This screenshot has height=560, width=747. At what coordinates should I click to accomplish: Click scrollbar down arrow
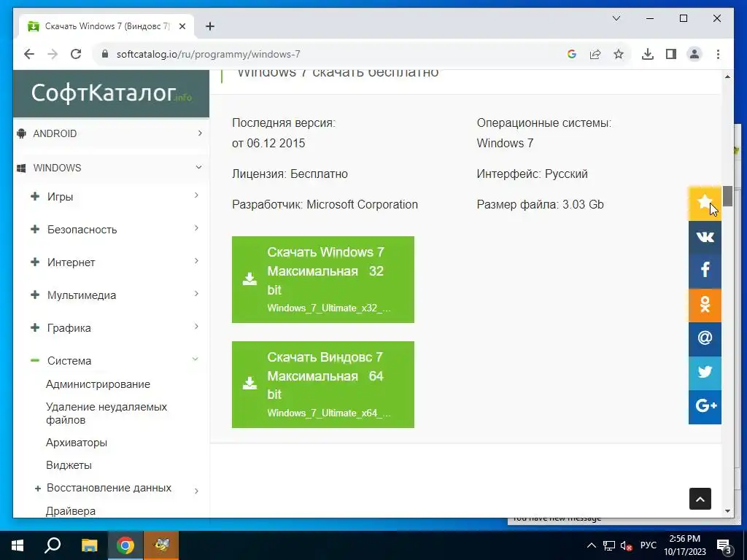tap(727, 511)
